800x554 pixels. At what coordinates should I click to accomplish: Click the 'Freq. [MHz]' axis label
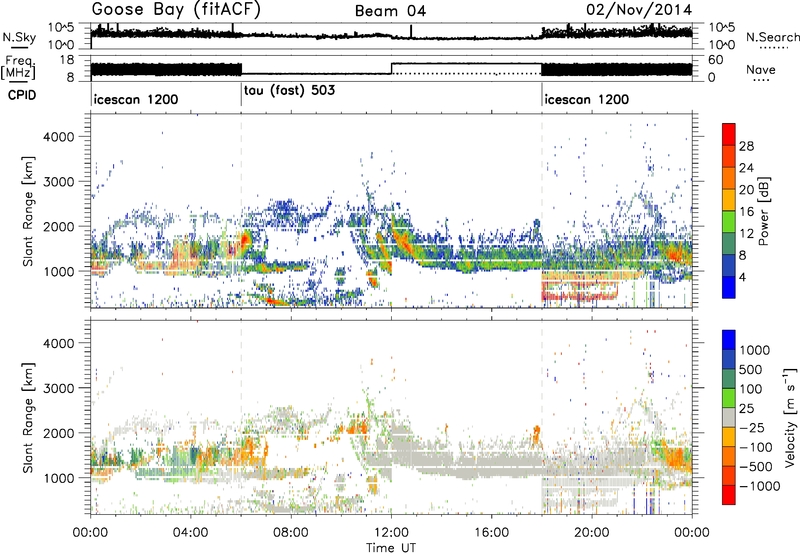pos(19,67)
